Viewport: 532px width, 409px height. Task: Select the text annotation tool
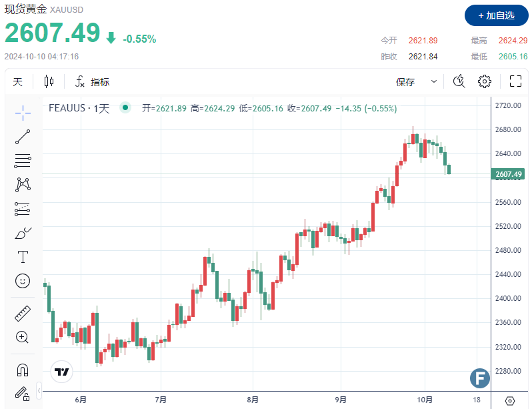pyautogui.click(x=23, y=257)
